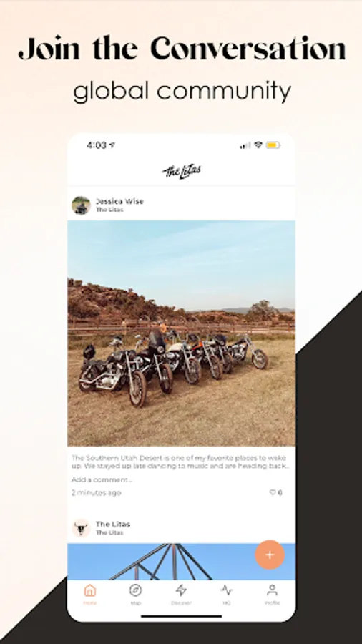Open Jessica Wise's name link
This screenshot has width=362, height=644.
(x=120, y=201)
